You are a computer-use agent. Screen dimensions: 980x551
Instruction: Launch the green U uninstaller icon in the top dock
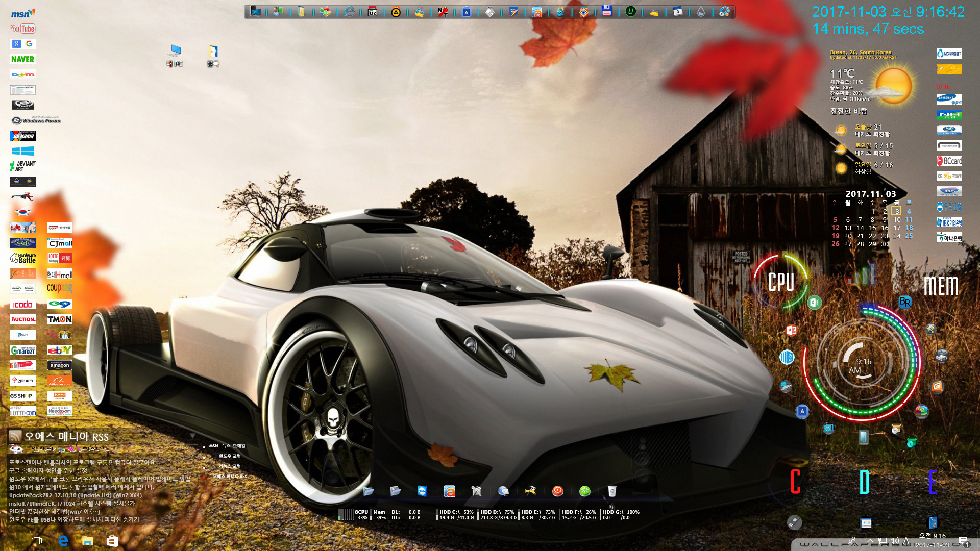click(631, 12)
